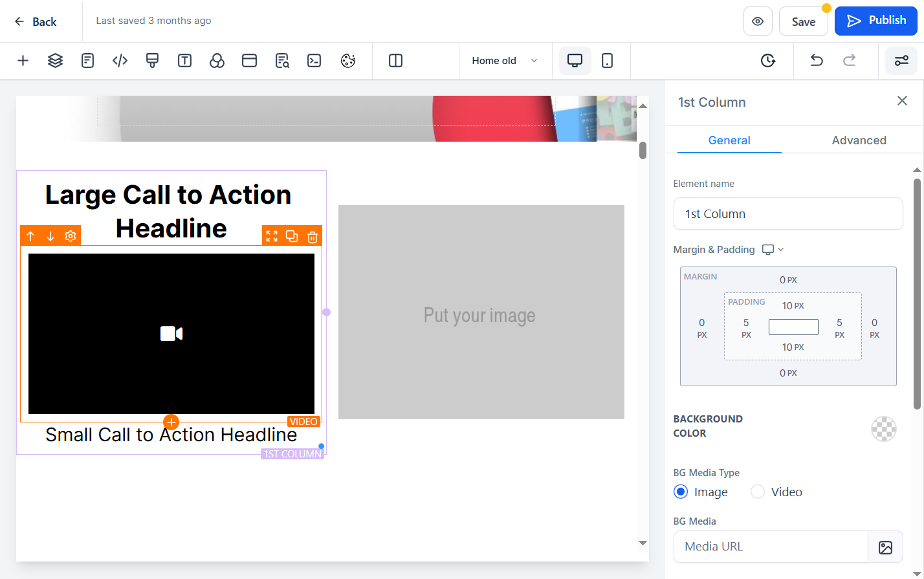Click the Back button
The image size is (924, 579).
(x=36, y=21)
